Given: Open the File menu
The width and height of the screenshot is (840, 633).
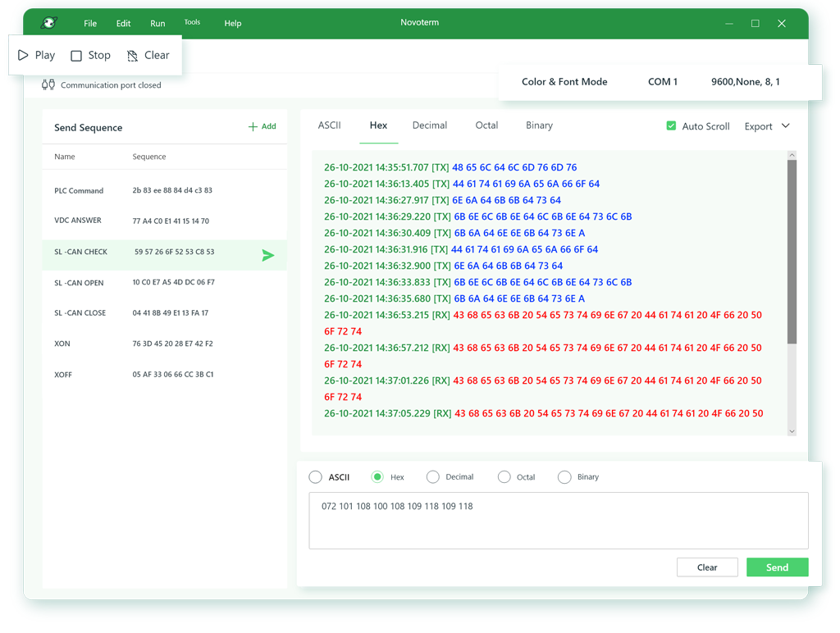Looking at the screenshot, I should pos(90,23).
